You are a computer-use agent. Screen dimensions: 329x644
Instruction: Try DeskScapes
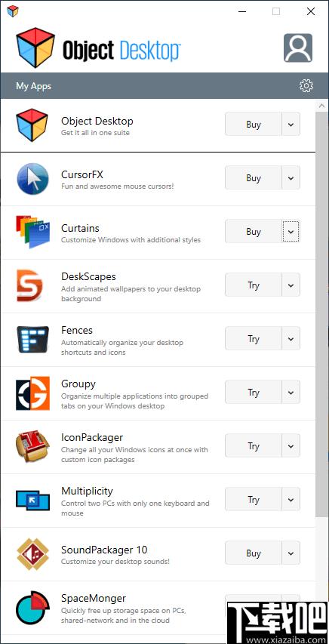coord(254,285)
